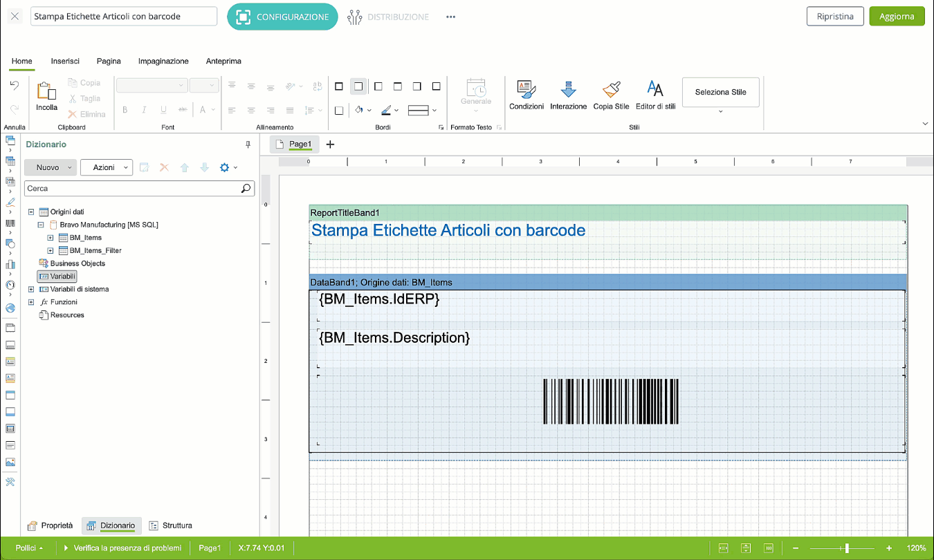Click the signature pen icon in sidebar
Screen dimensions: 934x560
click(10, 203)
